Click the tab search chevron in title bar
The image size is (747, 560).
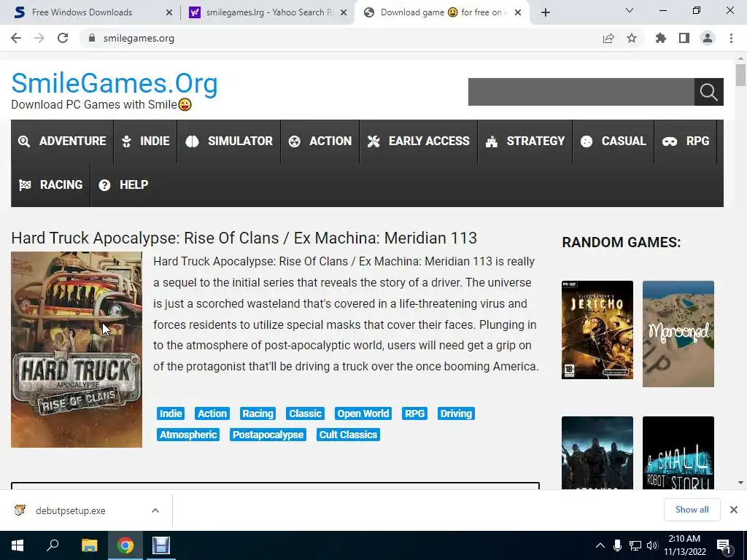point(630,10)
